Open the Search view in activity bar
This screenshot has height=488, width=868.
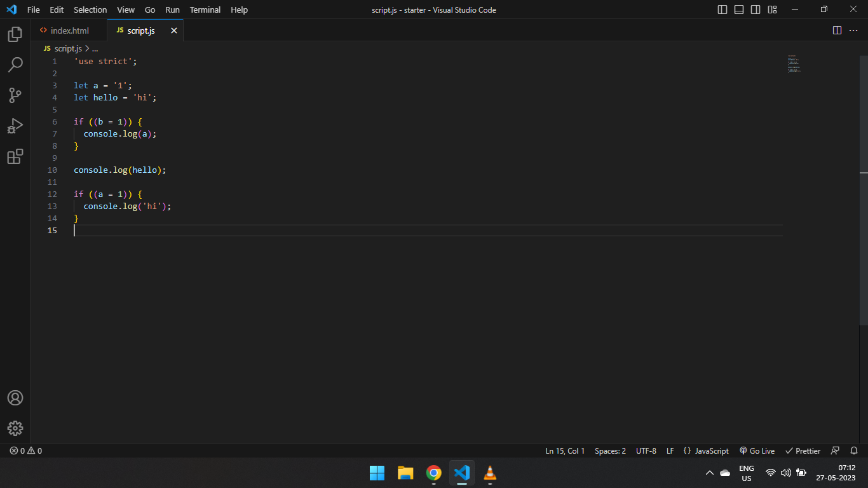point(15,65)
